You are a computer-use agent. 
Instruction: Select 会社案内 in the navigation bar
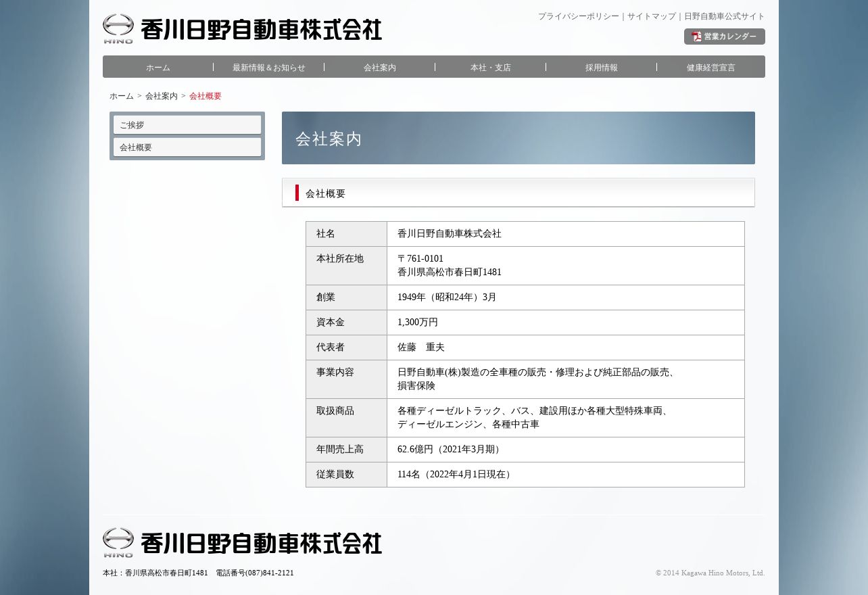pyautogui.click(x=380, y=68)
